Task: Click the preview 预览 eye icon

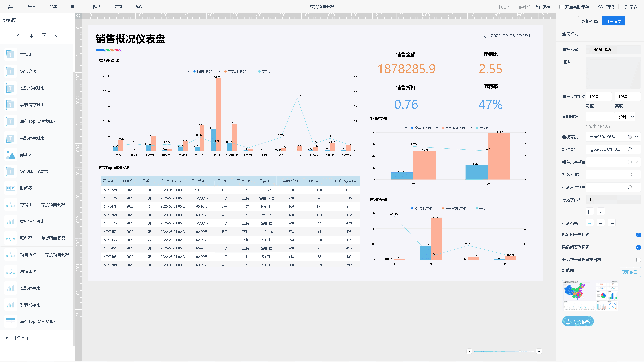Action: pos(601,7)
